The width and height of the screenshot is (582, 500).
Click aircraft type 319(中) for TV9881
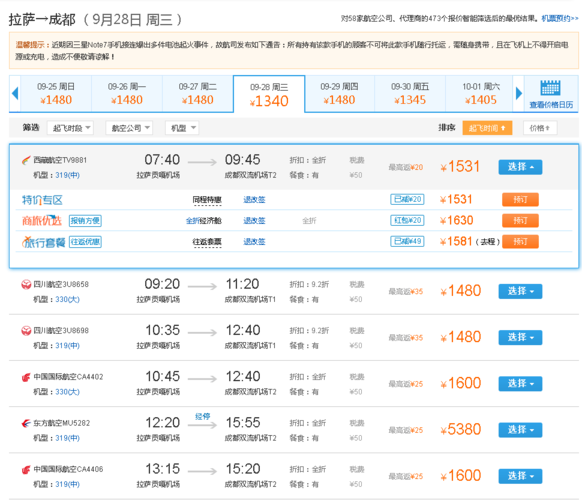[68, 175]
